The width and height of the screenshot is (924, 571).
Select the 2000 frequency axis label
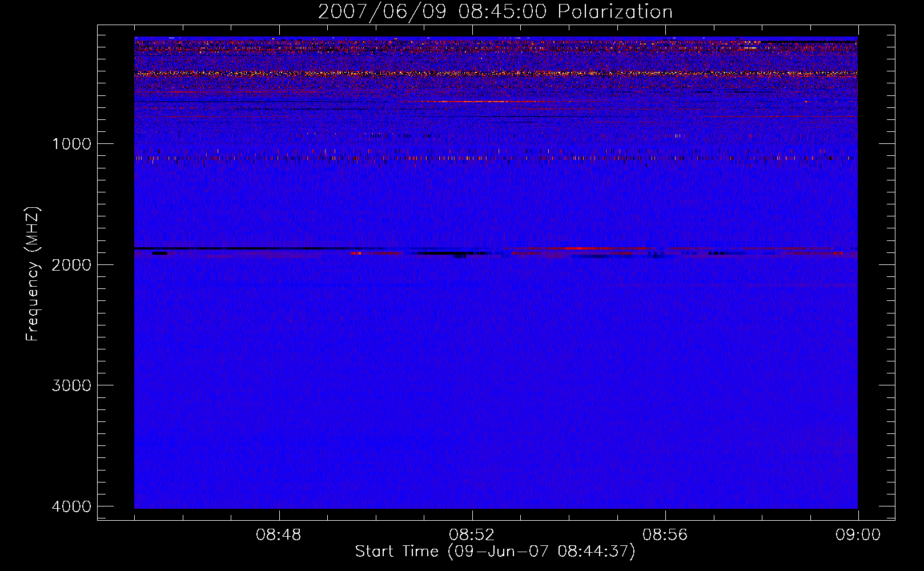(71, 265)
